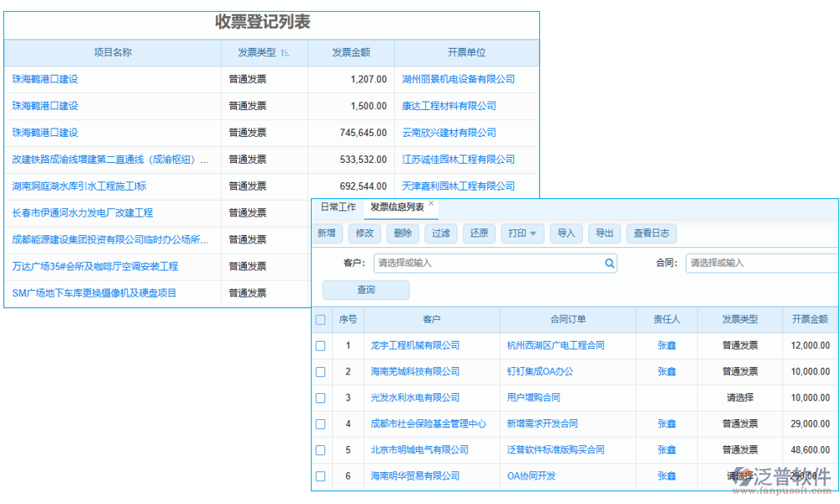Switch to the 日常工作 tab
Image resolution: width=840 pixels, height=504 pixels.
click(337, 207)
